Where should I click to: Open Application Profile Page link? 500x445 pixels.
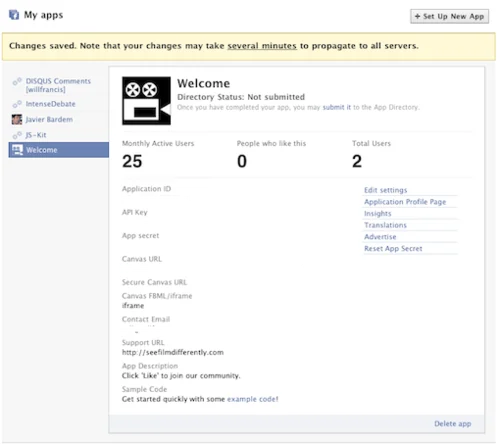[405, 202]
